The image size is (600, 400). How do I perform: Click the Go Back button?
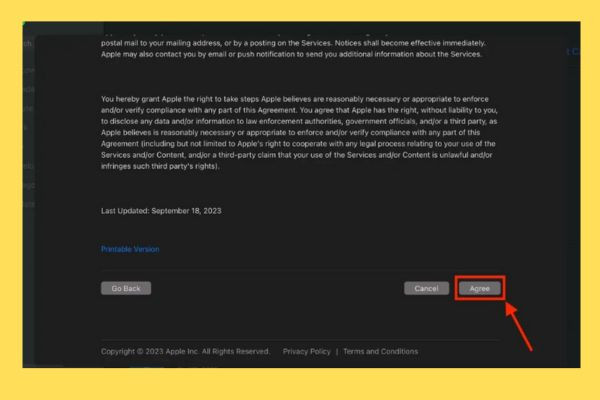point(126,288)
